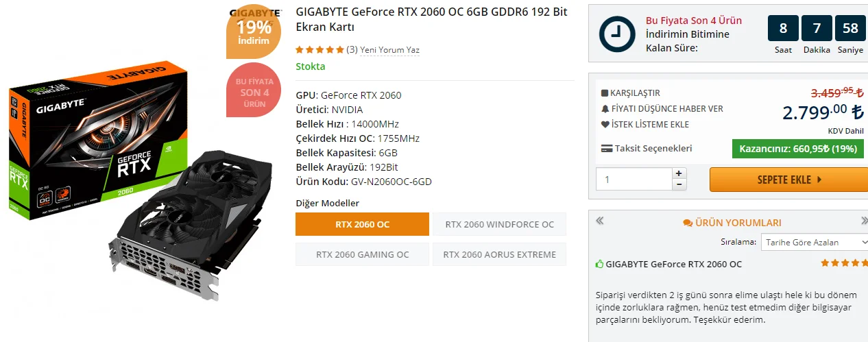Click the product rating stars under the title
This screenshot has height=342, width=868.
pyautogui.click(x=320, y=50)
